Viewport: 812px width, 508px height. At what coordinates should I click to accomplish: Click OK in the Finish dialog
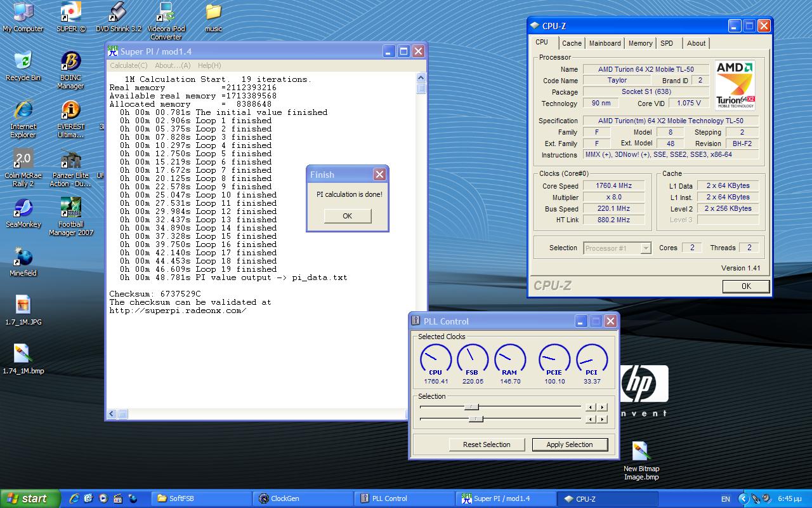tap(347, 216)
